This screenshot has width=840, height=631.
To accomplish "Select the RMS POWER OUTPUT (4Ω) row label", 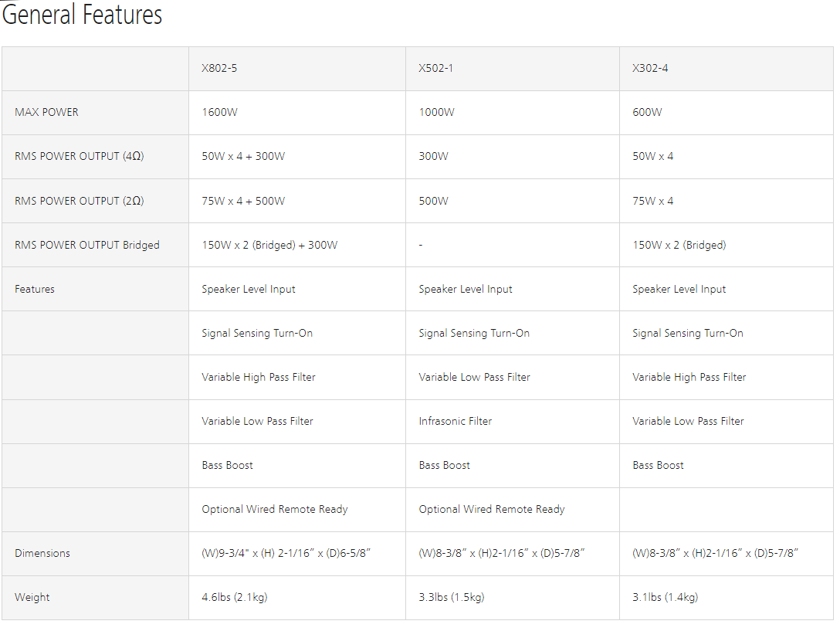I will 79,156.
